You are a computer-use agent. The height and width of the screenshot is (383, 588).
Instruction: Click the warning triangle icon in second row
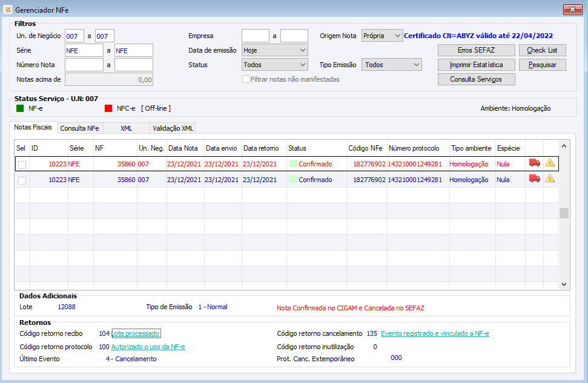[550, 178]
